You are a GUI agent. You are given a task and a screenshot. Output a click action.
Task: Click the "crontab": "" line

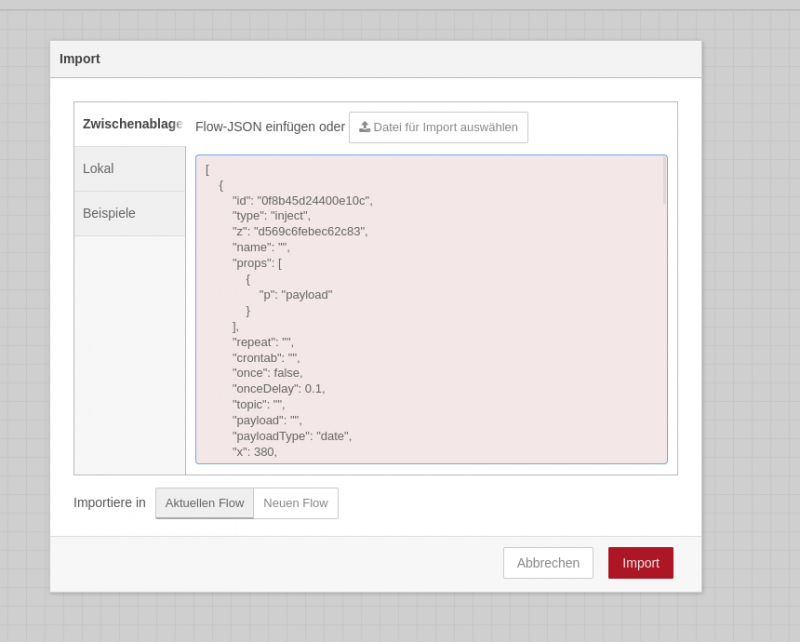[266, 358]
